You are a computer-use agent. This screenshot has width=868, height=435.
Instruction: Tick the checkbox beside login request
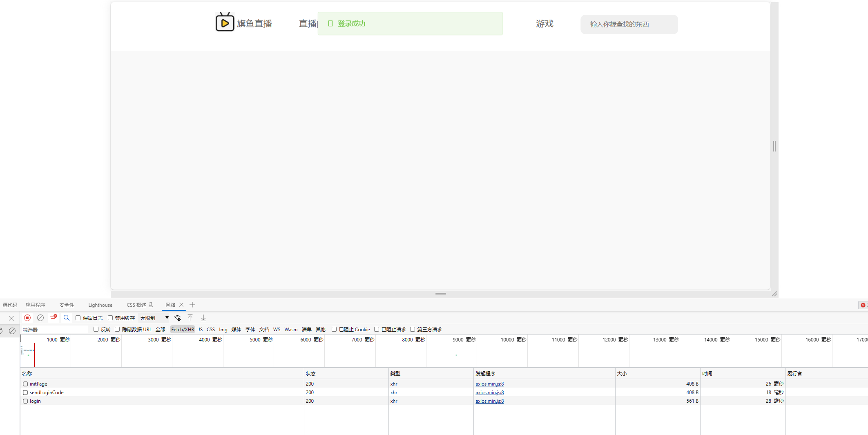pos(25,401)
